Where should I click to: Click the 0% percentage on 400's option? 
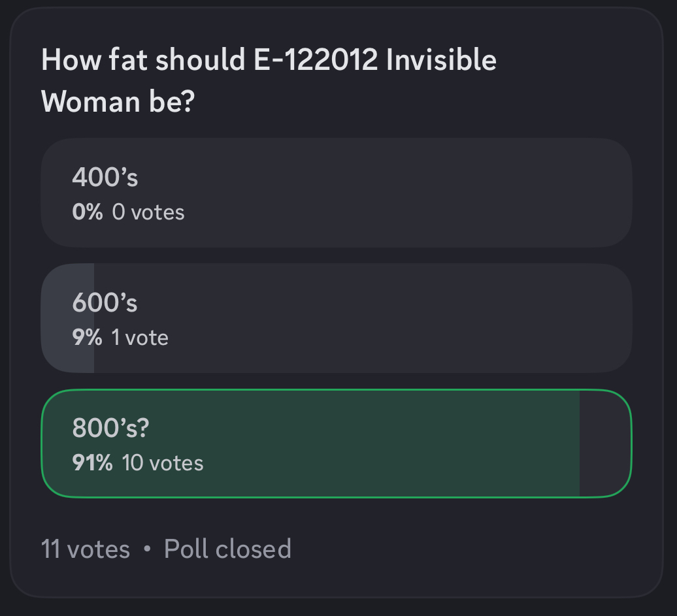pos(88,212)
